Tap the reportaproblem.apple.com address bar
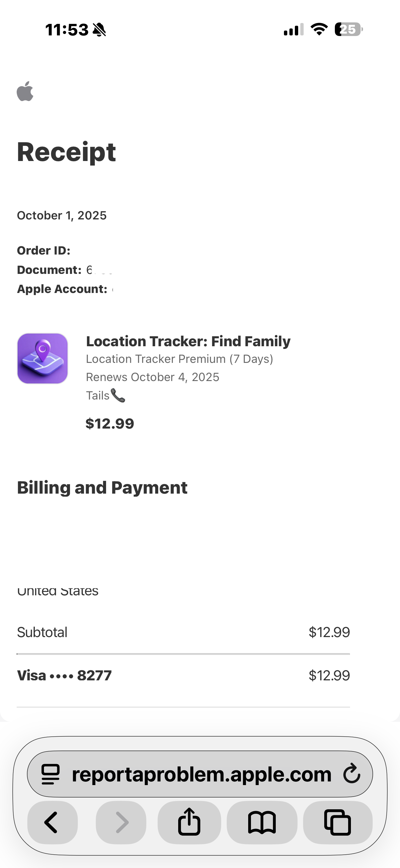 pyautogui.click(x=201, y=774)
